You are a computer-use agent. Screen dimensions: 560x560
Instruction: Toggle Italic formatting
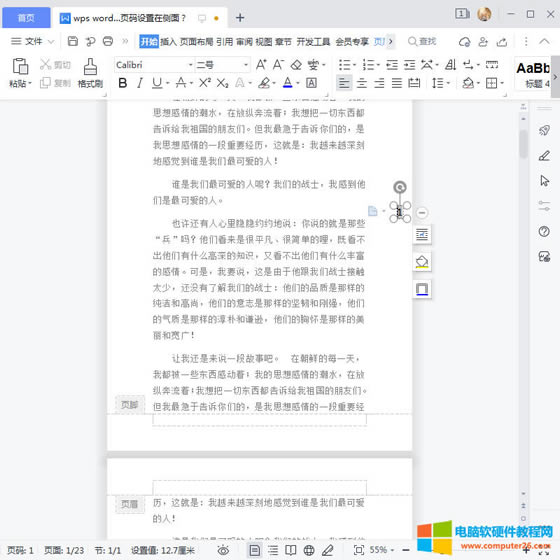click(x=140, y=83)
